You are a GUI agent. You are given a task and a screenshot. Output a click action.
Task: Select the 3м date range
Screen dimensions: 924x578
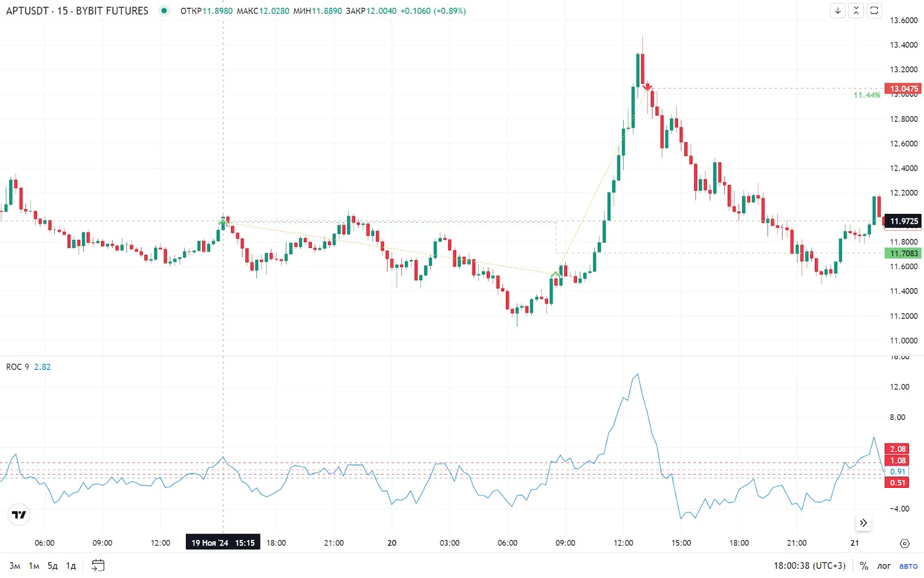(15, 565)
